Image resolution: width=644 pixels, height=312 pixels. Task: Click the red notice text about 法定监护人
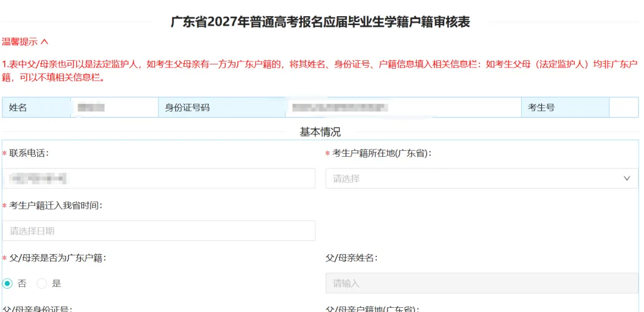click(320, 71)
